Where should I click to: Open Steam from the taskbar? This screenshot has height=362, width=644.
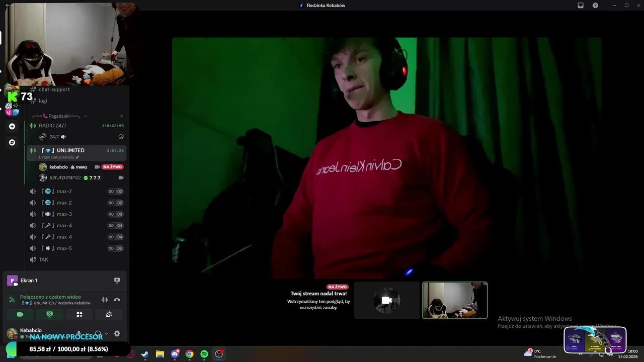click(x=145, y=354)
